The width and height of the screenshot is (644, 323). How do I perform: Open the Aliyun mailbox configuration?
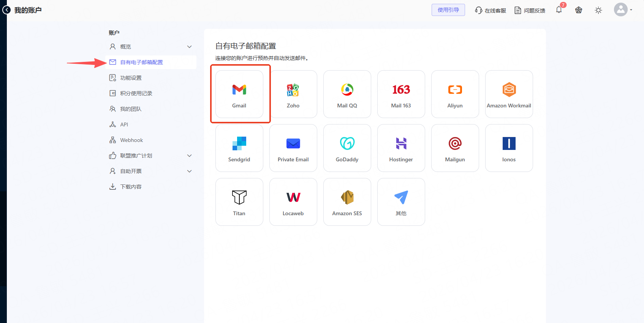click(x=455, y=94)
